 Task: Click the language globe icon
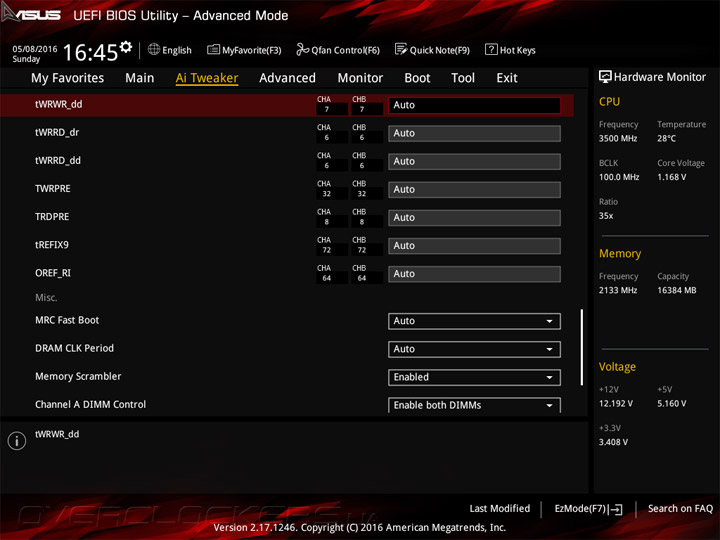pyautogui.click(x=154, y=49)
